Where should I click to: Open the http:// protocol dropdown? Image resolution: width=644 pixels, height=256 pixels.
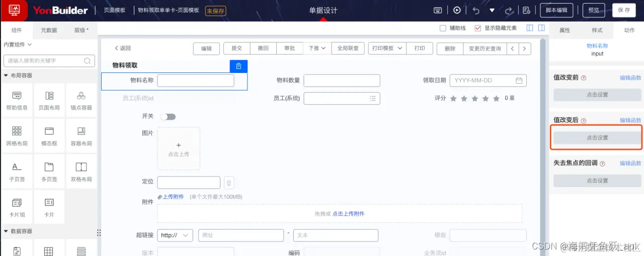point(175,235)
